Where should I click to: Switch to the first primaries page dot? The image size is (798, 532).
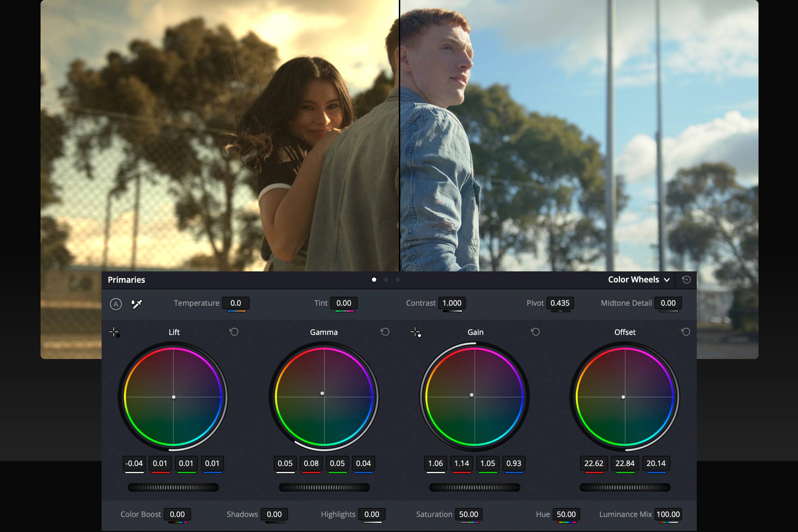point(374,280)
